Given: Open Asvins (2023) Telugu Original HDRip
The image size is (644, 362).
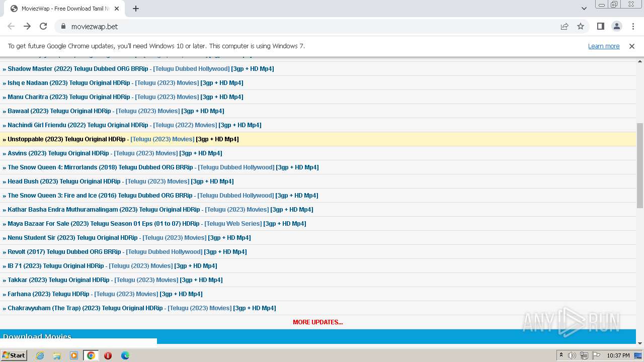Looking at the screenshot, I should (58, 153).
